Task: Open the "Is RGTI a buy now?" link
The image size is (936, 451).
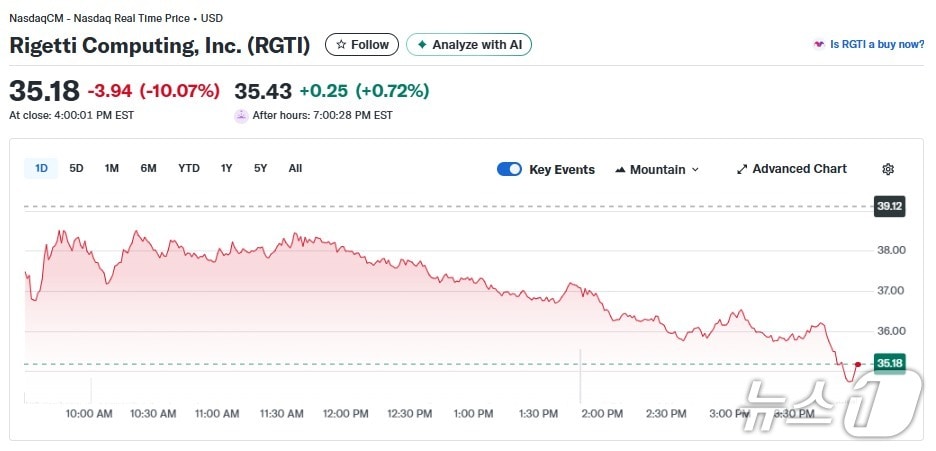Action: 877,45
